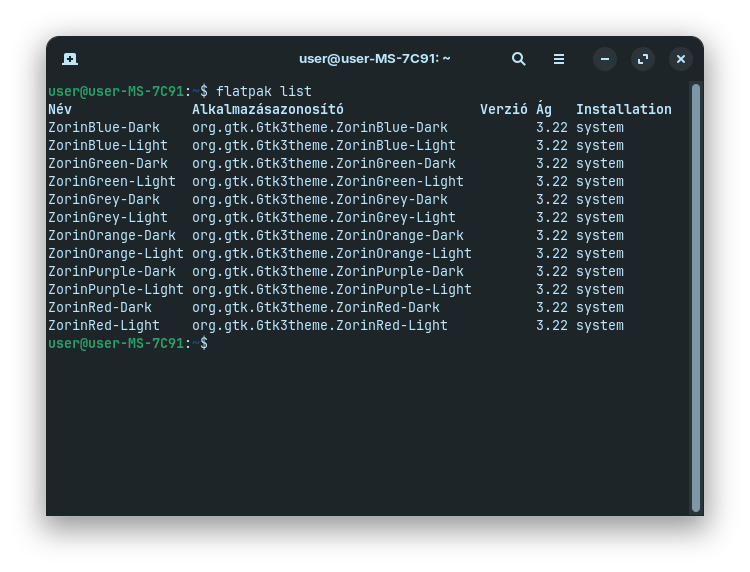Viewport: 750px width, 572px height.
Task: Minimize the terminal window
Action: coord(605,59)
